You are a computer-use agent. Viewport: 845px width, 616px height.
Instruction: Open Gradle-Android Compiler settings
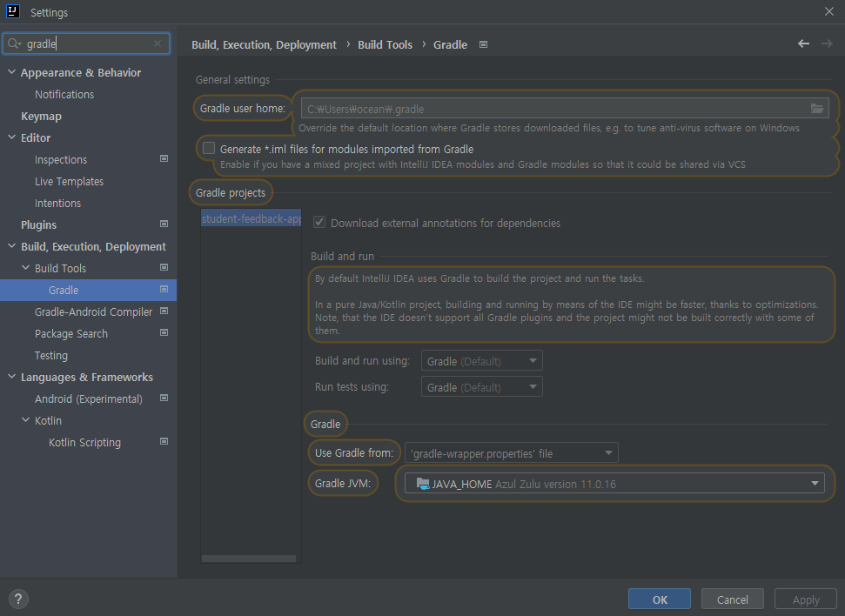click(x=93, y=312)
